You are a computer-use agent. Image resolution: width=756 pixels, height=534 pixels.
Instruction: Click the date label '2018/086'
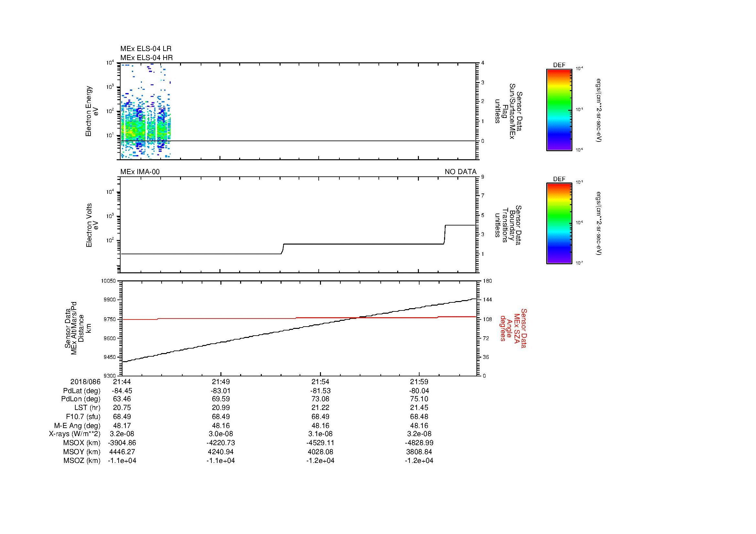[85, 382]
